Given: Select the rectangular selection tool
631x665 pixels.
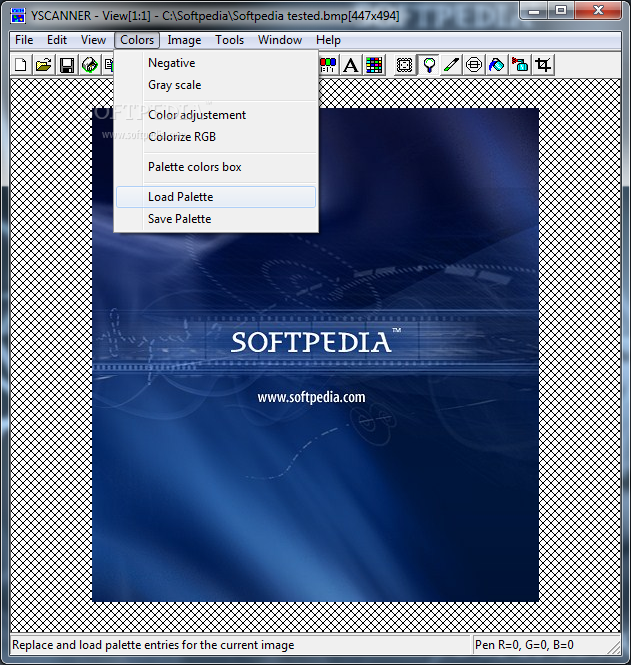Looking at the screenshot, I should click(x=405, y=65).
